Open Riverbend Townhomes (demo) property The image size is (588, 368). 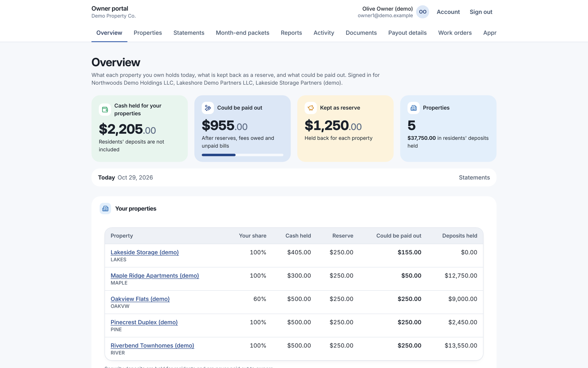(x=152, y=346)
